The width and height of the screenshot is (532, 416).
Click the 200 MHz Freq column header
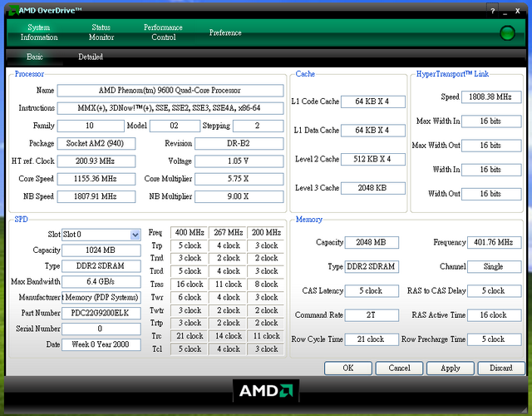(266, 233)
